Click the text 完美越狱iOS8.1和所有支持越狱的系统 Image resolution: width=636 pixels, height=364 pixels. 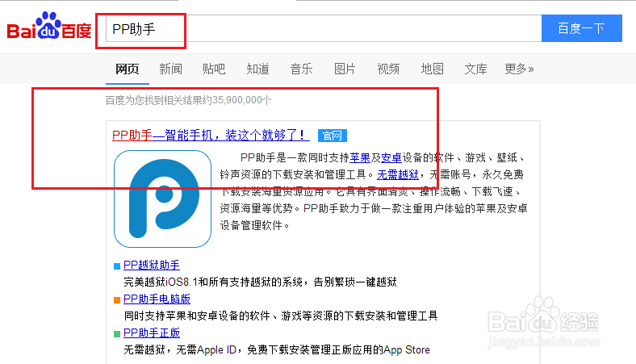click(x=213, y=282)
